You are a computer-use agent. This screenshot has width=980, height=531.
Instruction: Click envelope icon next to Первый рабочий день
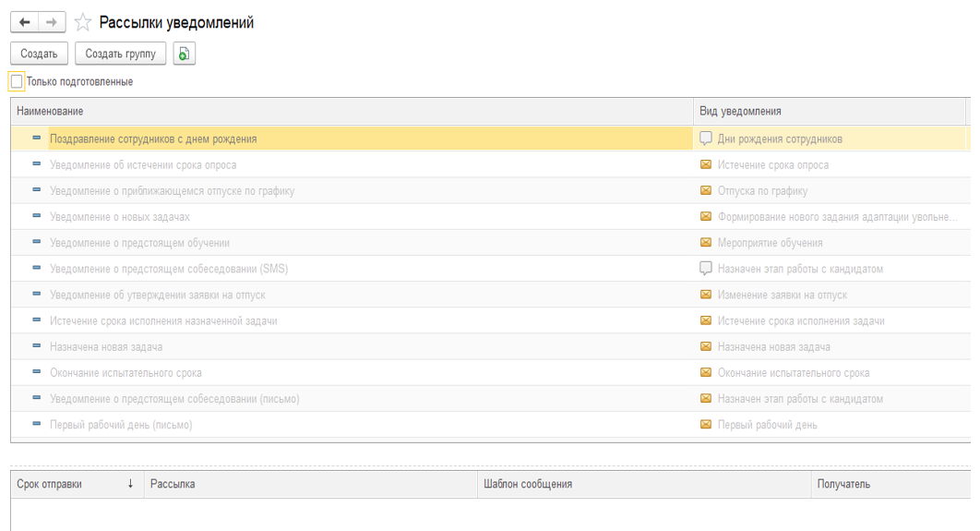(706, 425)
